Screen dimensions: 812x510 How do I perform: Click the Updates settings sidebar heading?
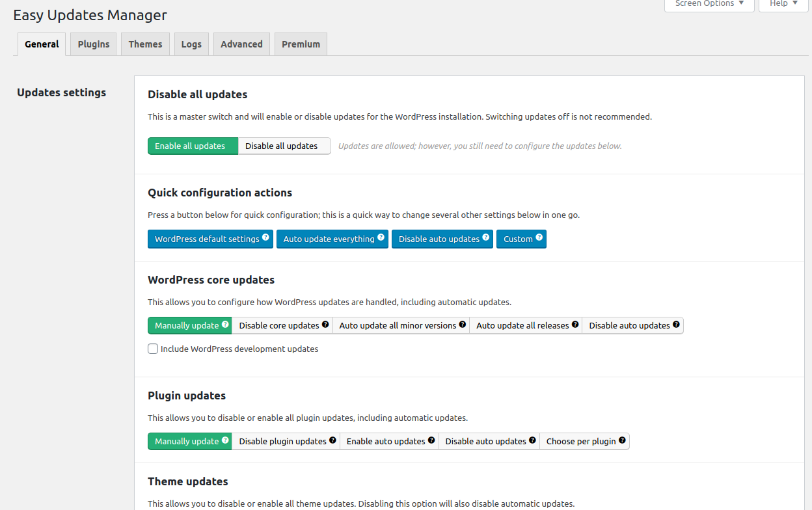pos(62,92)
